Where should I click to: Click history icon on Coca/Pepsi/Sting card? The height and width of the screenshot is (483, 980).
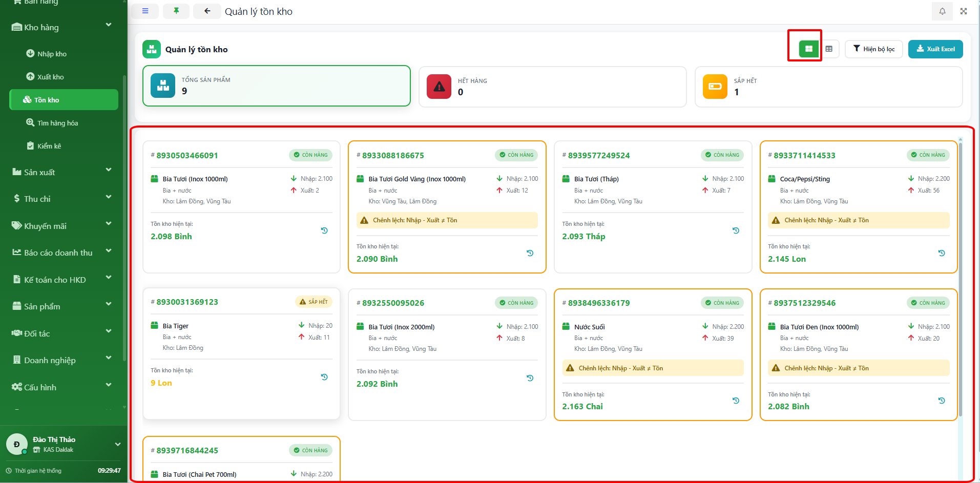942,253
